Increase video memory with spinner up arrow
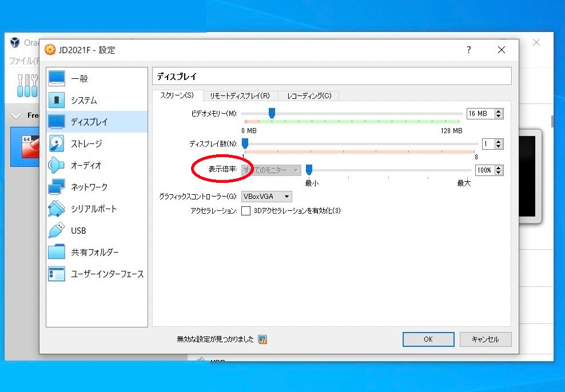 point(499,111)
